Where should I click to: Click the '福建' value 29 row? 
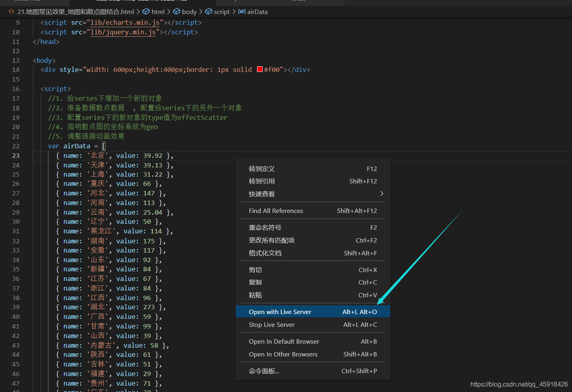click(x=109, y=374)
